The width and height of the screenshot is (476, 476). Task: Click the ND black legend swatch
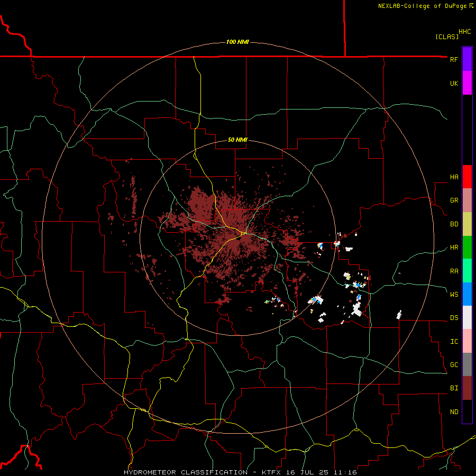[467, 411]
